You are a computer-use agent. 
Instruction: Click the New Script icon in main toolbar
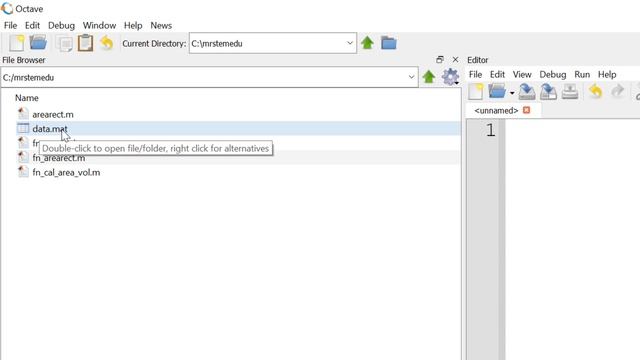(x=17, y=43)
